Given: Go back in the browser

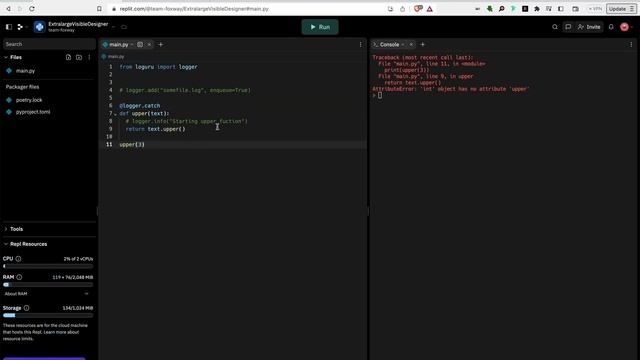Looking at the screenshot, I should click(8, 9).
